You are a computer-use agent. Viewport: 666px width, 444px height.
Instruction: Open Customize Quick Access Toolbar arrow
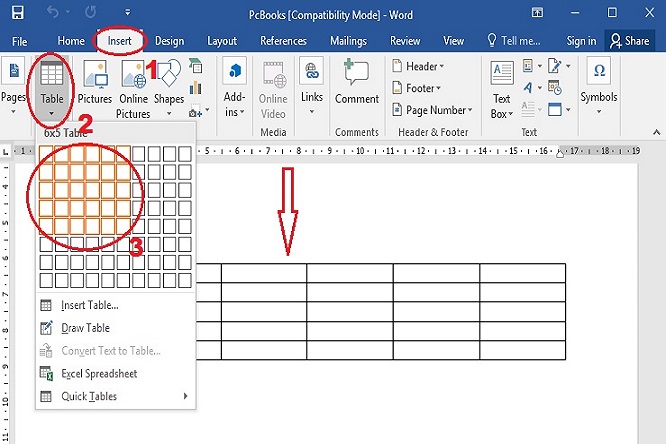click(127, 13)
